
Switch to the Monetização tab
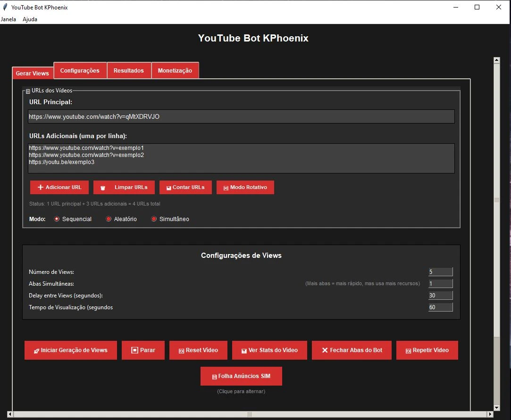[x=175, y=70]
